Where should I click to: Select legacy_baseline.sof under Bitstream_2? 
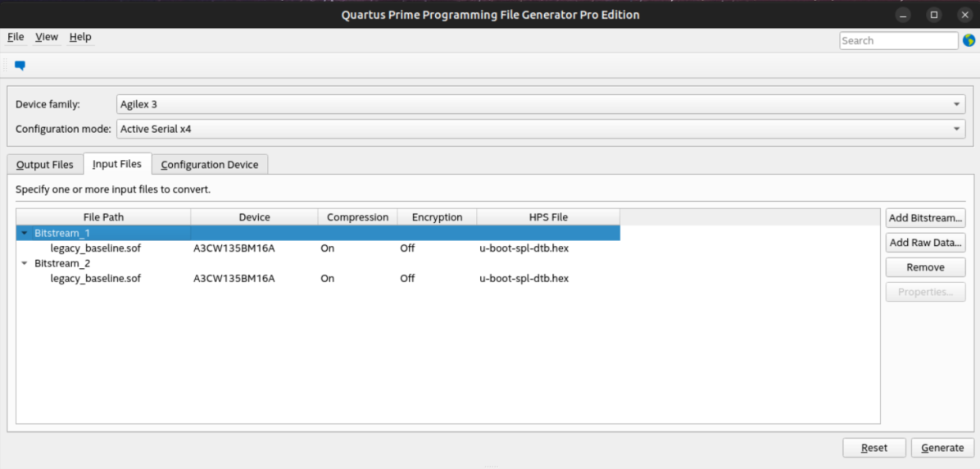pyautogui.click(x=96, y=278)
